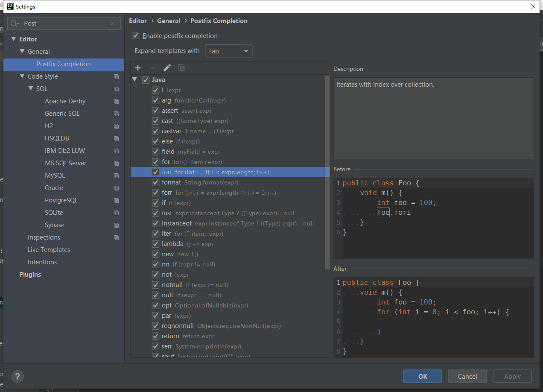
Task: Click the help question mark button
Action: coord(18,376)
